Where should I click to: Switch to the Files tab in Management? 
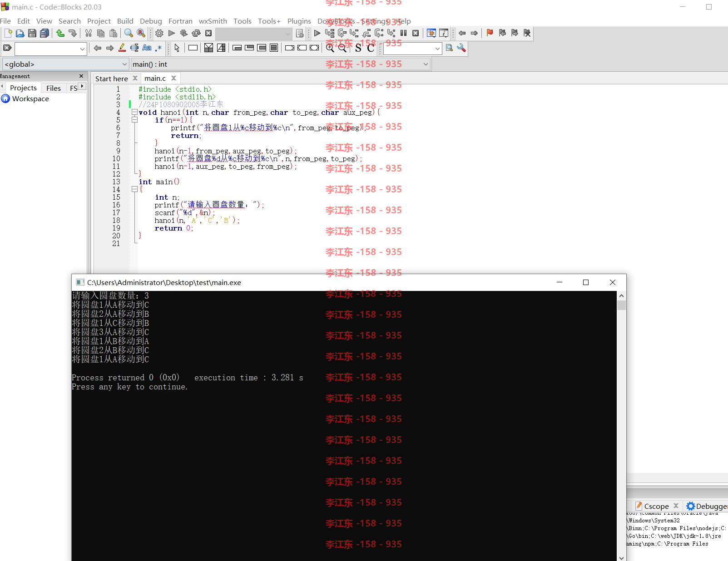point(54,88)
